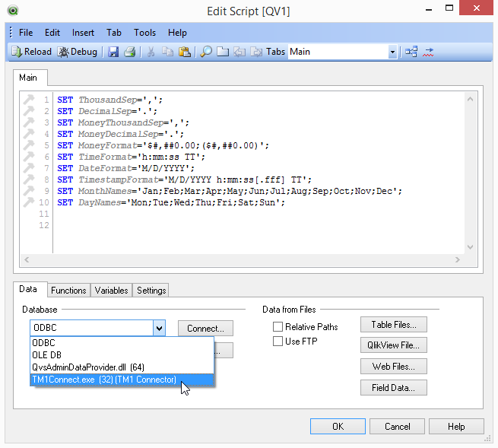Click script line with ThousandSep
This screenshot has width=498, height=448.
tap(110, 100)
